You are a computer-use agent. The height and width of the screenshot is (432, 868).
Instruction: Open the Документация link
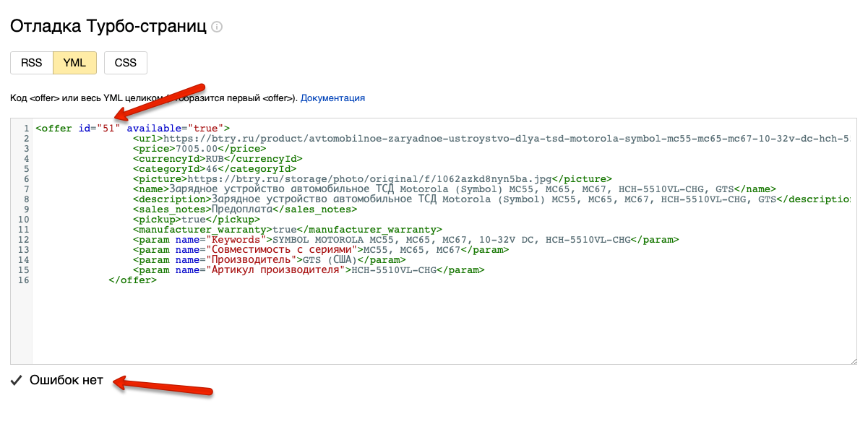(x=332, y=98)
